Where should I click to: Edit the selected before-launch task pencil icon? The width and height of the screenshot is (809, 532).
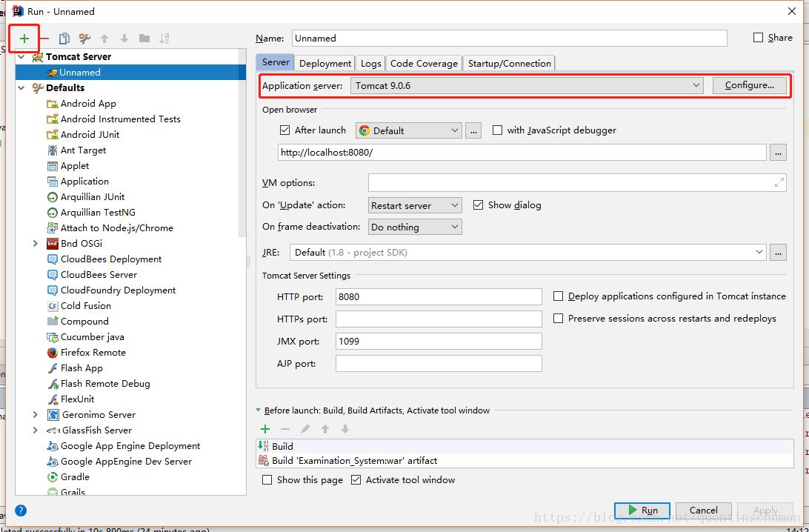tap(305, 429)
